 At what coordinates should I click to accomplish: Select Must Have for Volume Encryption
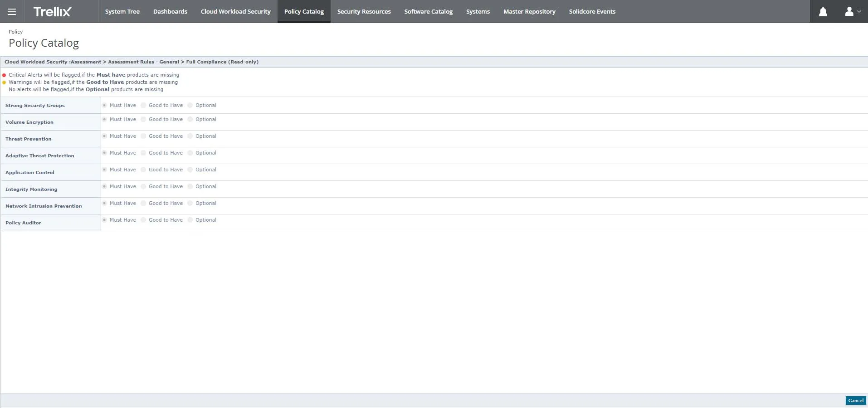(104, 119)
